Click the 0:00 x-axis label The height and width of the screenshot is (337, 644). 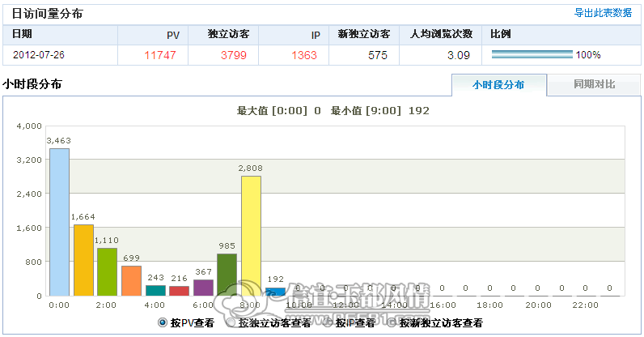pyautogui.click(x=59, y=305)
